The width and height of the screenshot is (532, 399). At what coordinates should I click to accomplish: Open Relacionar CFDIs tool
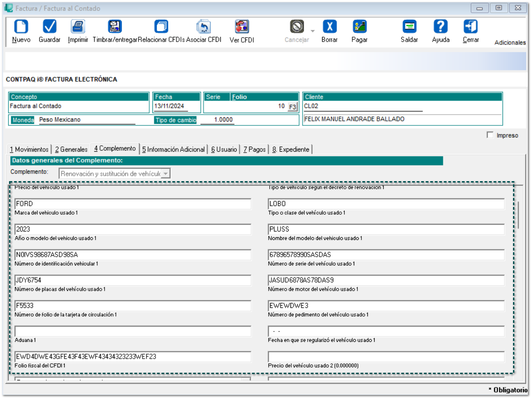(x=161, y=27)
